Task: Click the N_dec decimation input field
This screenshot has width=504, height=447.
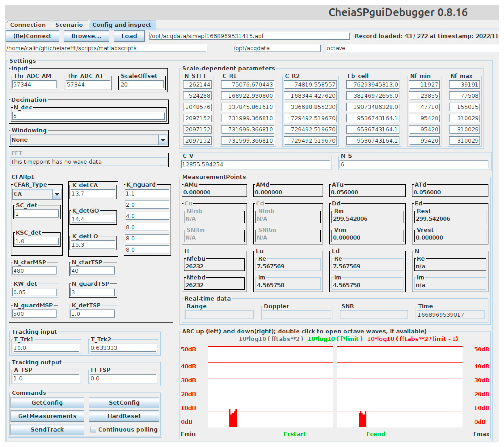Action: [x=88, y=116]
